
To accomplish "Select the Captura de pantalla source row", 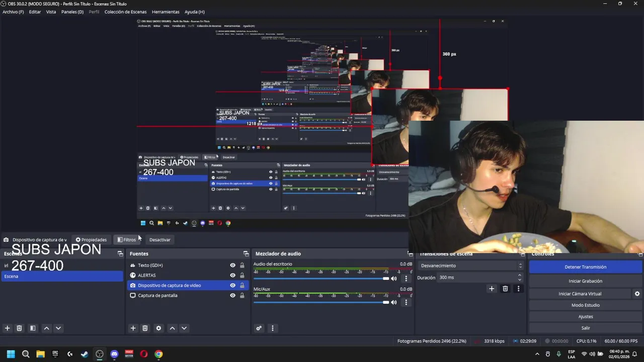I will point(187,296).
